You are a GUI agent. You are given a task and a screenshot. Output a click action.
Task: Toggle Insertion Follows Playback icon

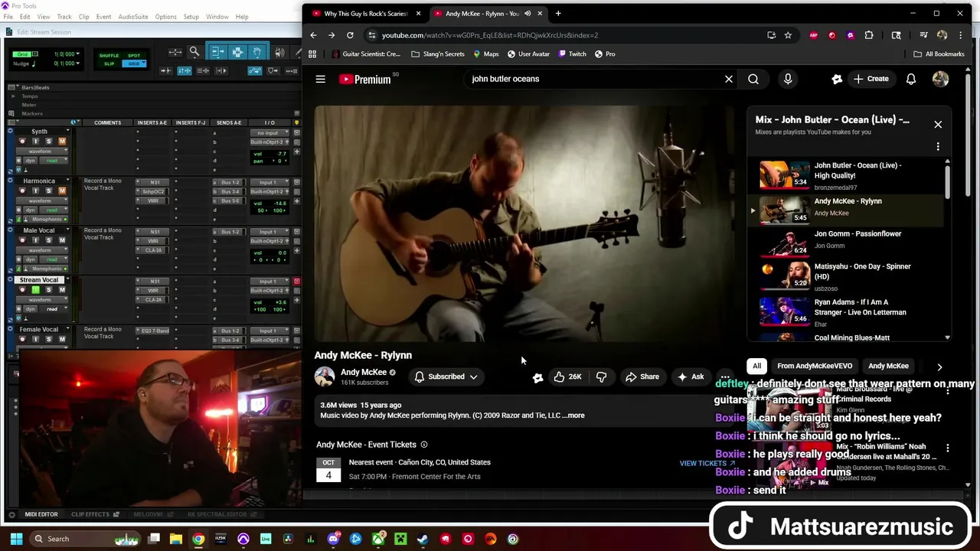point(221,70)
